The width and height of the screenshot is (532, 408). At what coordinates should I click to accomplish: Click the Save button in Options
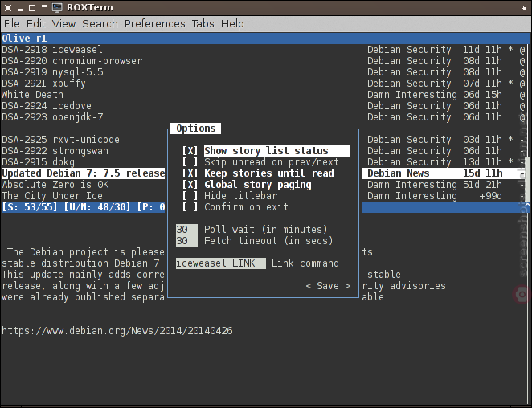[x=328, y=286]
